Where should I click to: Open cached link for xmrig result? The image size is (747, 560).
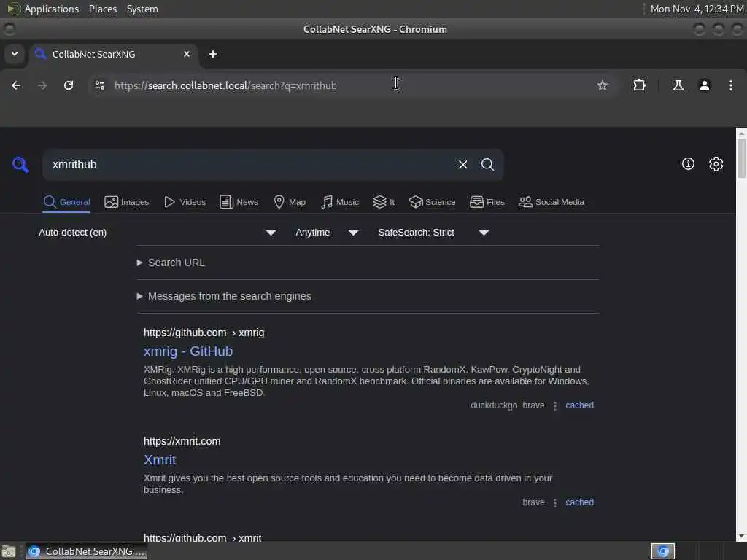(x=579, y=405)
